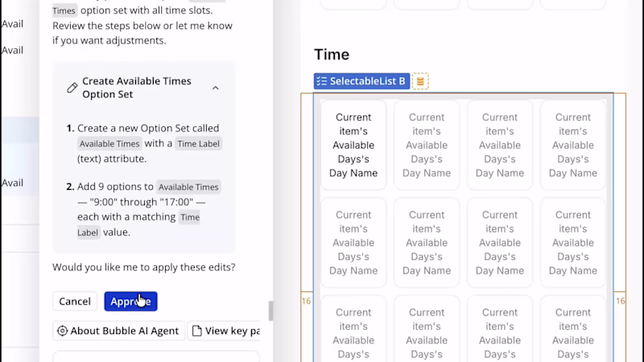The image size is (644, 362).
Task: Click the pencil edit icon in the card
Action: [72, 88]
